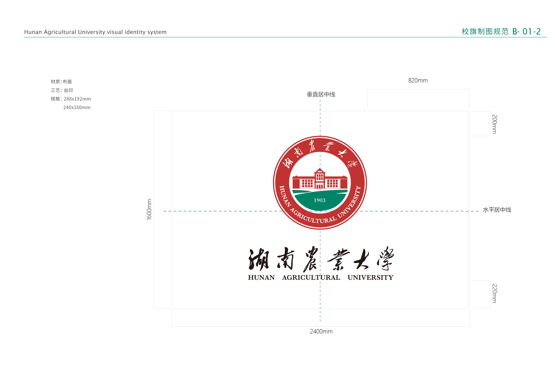Viewport: 555px width, 392px height.
Task: Click the 工艺:丝印 process spec line
Action: (x=62, y=90)
